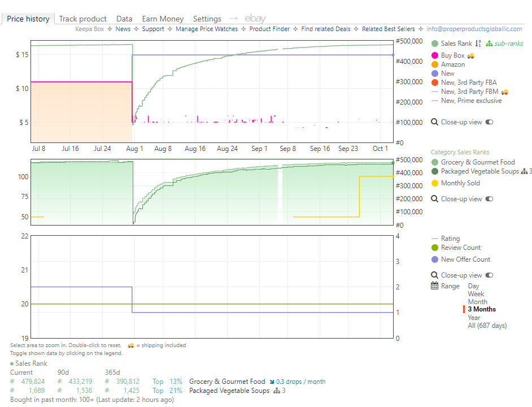The width and height of the screenshot is (532, 407).
Task: Open the sub-ranks hierarchy icon
Action: coord(489,44)
